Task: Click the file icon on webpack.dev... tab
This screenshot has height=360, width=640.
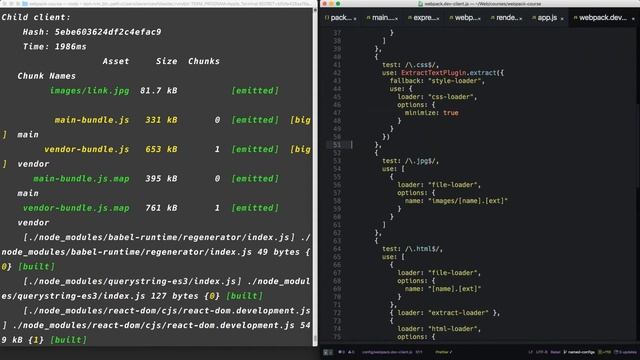Action: [576, 18]
